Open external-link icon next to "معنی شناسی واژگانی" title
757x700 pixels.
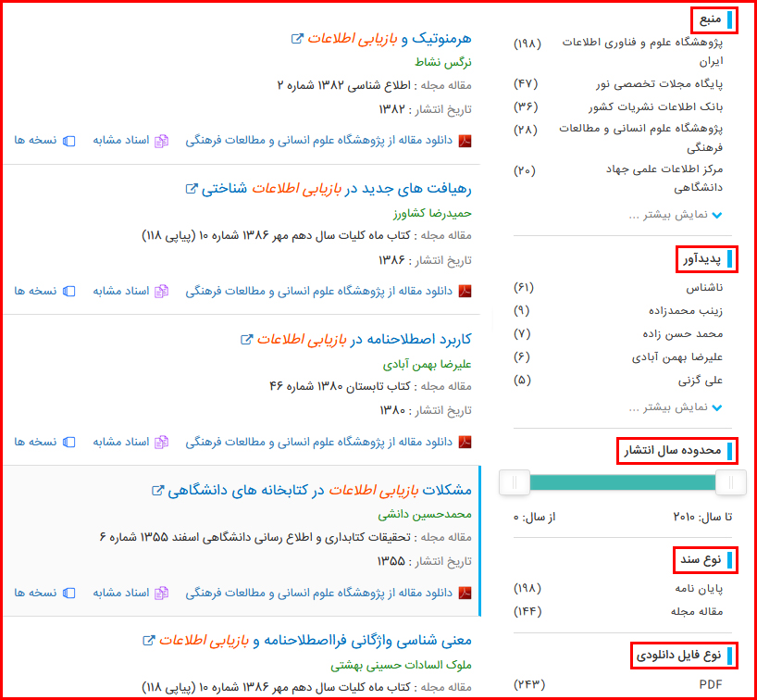click(148, 640)
